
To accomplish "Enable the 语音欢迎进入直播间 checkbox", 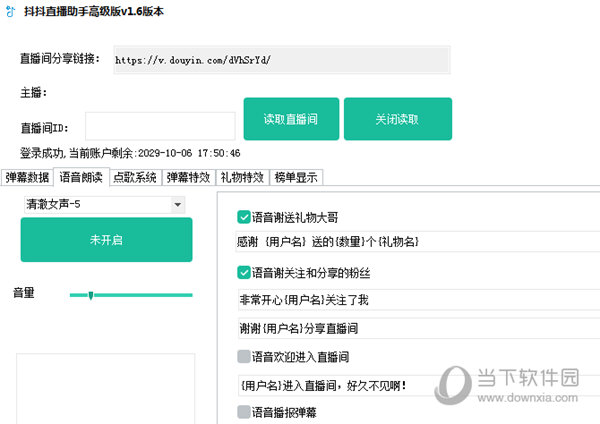I will 244,356.
